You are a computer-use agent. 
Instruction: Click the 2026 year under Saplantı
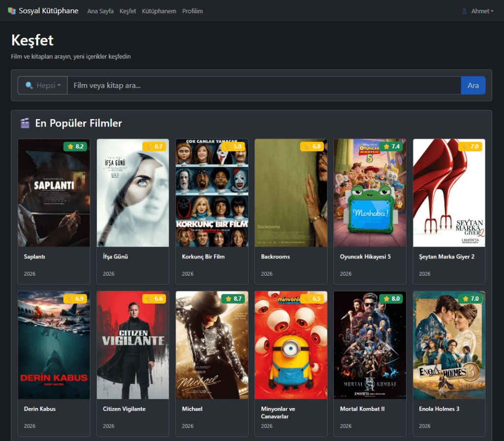pos(30,274)
